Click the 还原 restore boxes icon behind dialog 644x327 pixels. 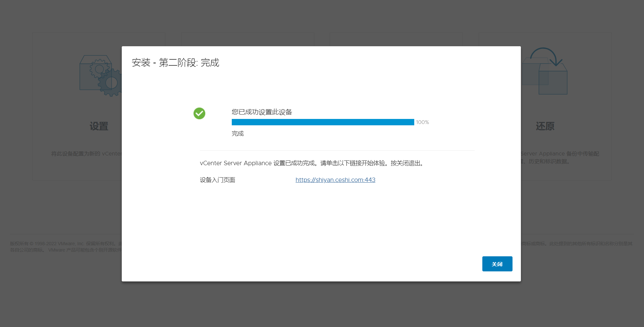click(x=544, y=71)
